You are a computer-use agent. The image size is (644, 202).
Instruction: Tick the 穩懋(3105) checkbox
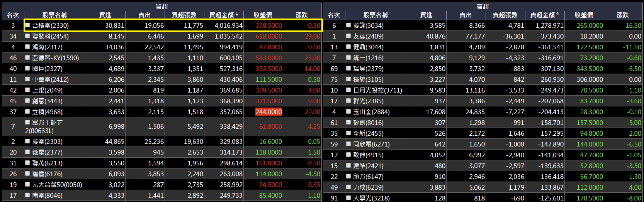pos(348,79)
